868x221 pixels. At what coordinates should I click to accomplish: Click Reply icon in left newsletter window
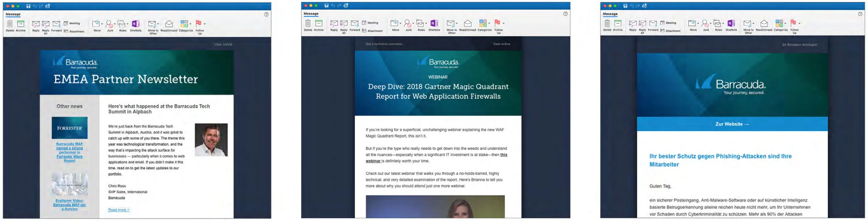[x=36, y=24]
